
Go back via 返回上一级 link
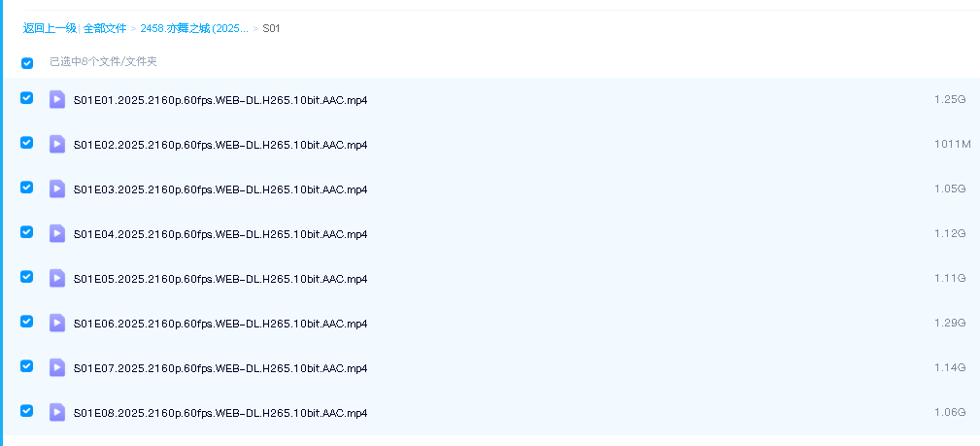coord(50,28)
